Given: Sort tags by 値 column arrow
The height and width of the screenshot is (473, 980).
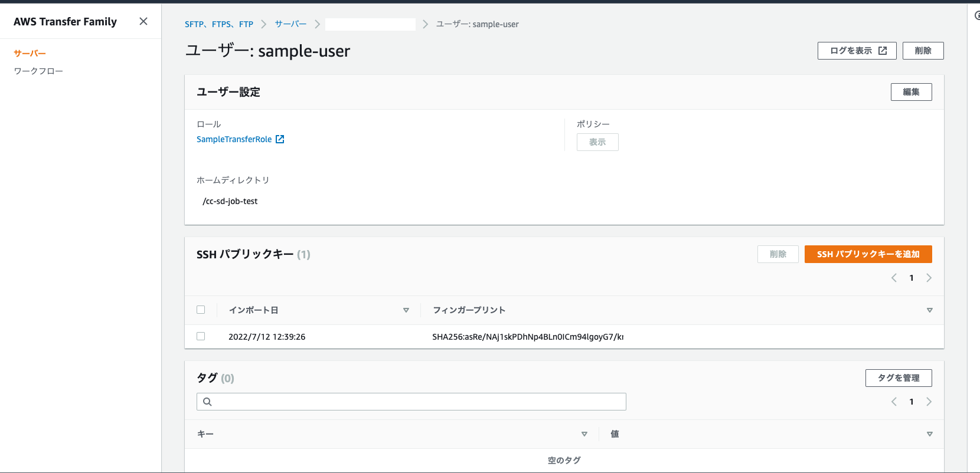Looking at the screenshot, I should tap(930, 434).
